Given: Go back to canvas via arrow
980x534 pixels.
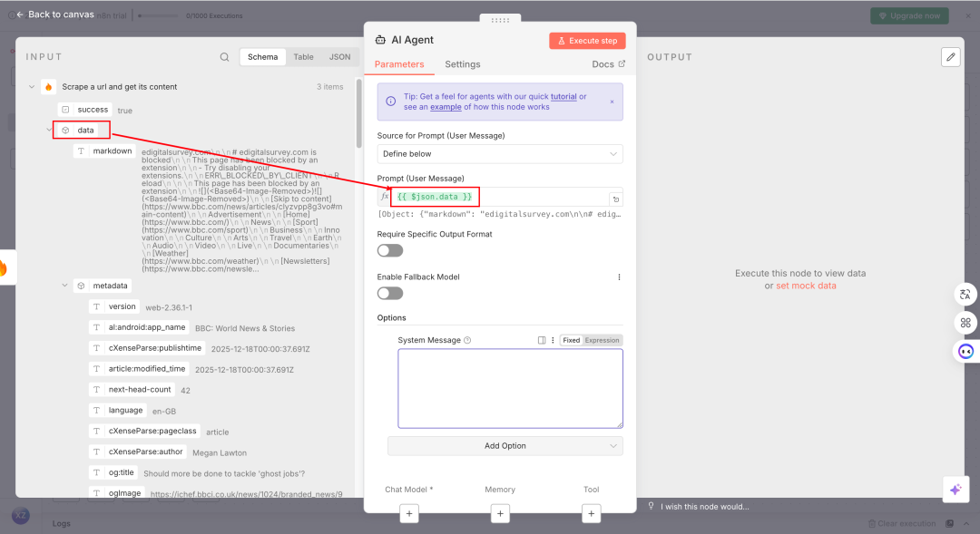Looking at the screenshot, I should coord(20,15).
